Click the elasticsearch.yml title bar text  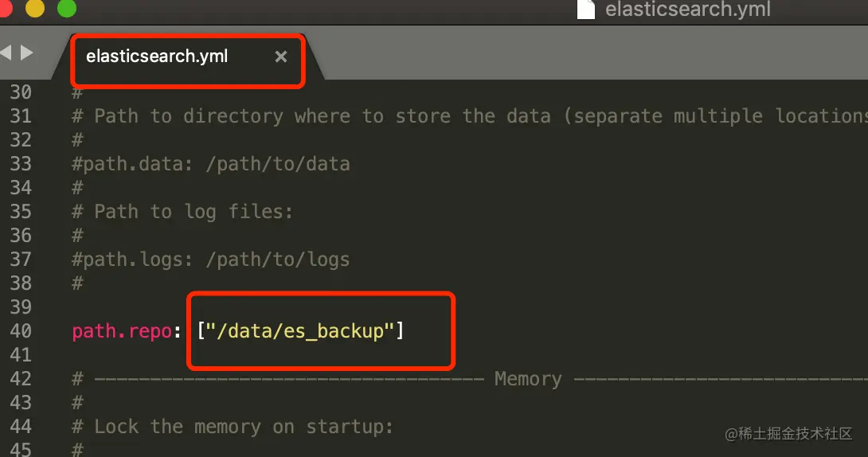pos(687,10)
